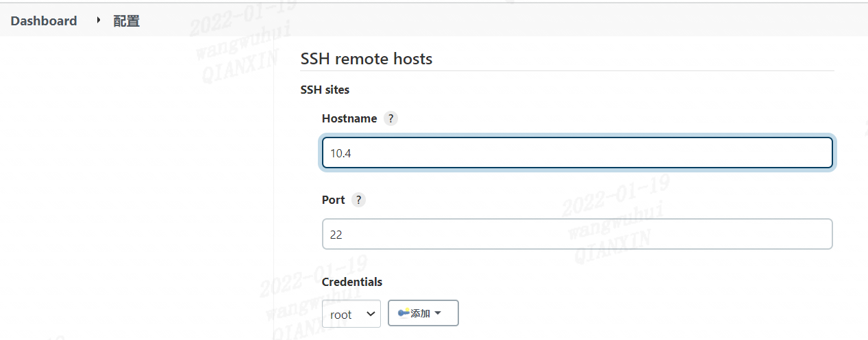Open help for the Port field
The width and height of the screenshot is (868, 340).
pyautogui.click(x=358, y=200)
